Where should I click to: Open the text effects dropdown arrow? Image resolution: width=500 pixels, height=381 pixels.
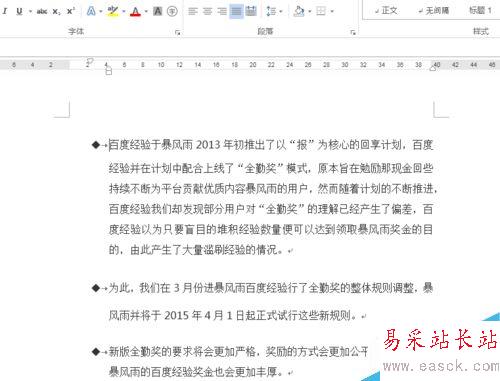pos(101,12)
